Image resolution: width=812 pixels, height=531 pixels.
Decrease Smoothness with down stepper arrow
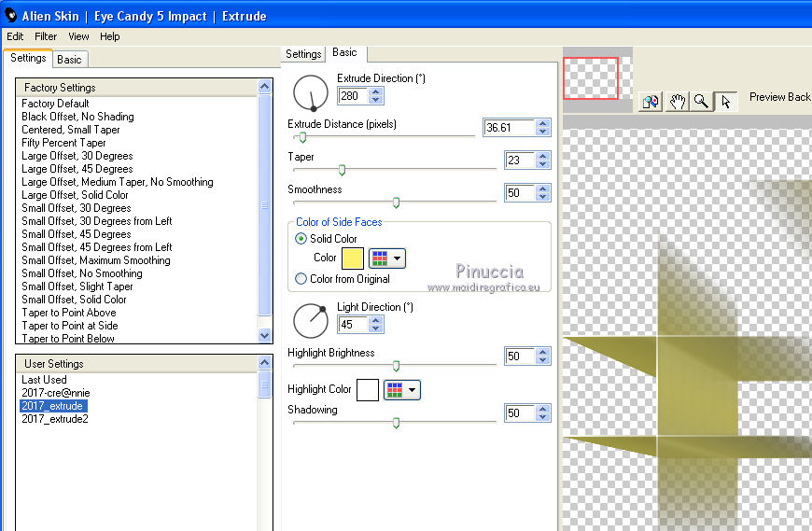(542, 197)
